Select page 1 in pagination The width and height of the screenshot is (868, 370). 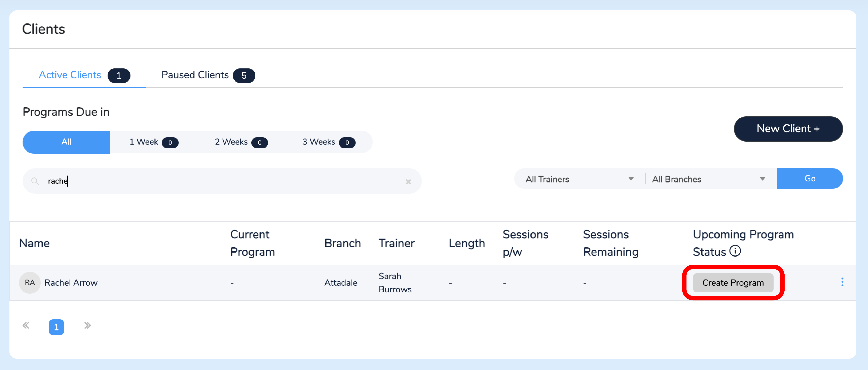click(56, 327)
